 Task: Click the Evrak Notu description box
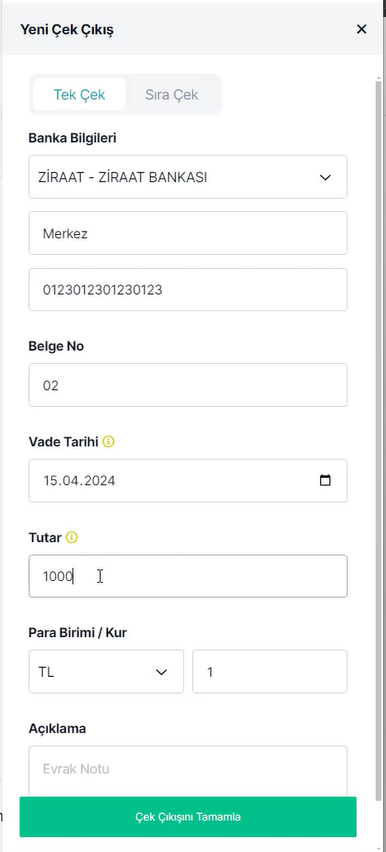tap(188, 770)
